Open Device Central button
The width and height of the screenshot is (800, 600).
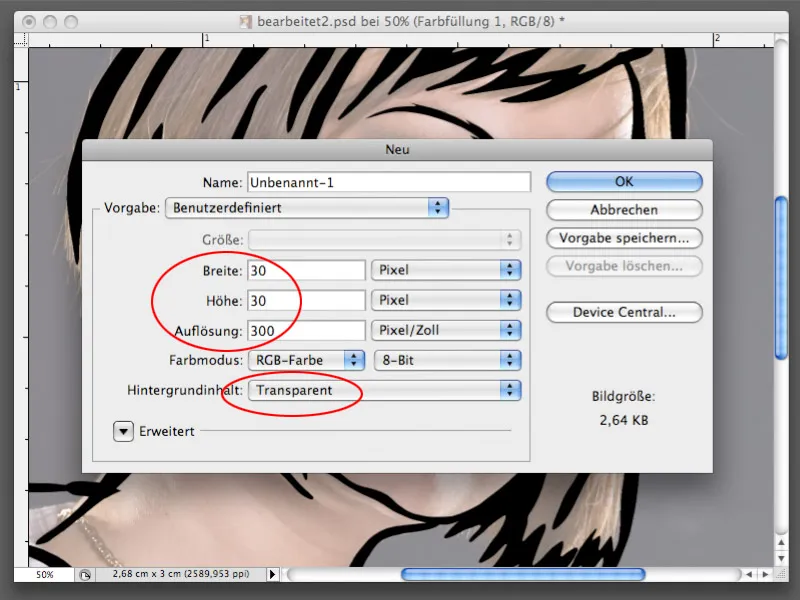624,312
